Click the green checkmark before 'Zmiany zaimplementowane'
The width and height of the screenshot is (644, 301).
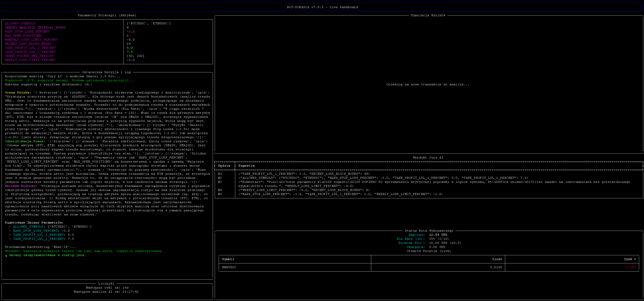tap(6, 256)
